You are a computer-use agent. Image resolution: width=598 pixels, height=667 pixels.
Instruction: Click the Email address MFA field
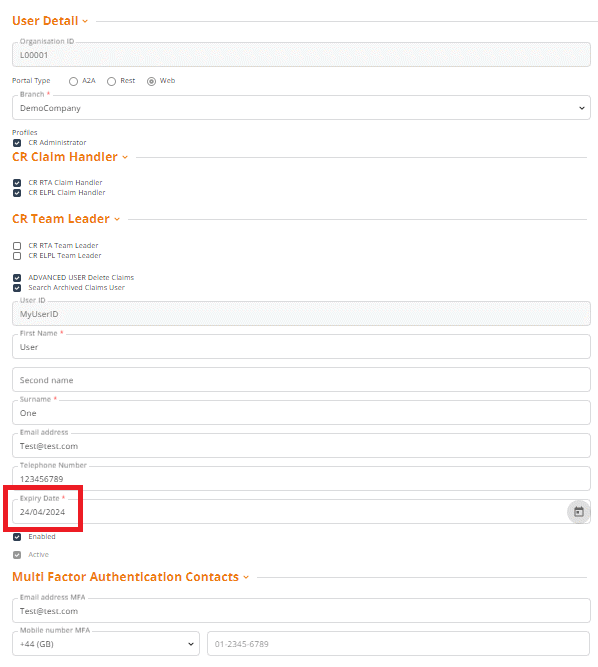click(x=301, y=610)
